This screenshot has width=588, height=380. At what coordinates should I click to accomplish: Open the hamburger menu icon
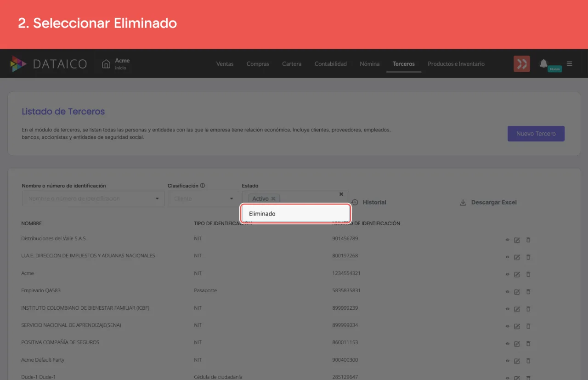(x=570, y=64)
